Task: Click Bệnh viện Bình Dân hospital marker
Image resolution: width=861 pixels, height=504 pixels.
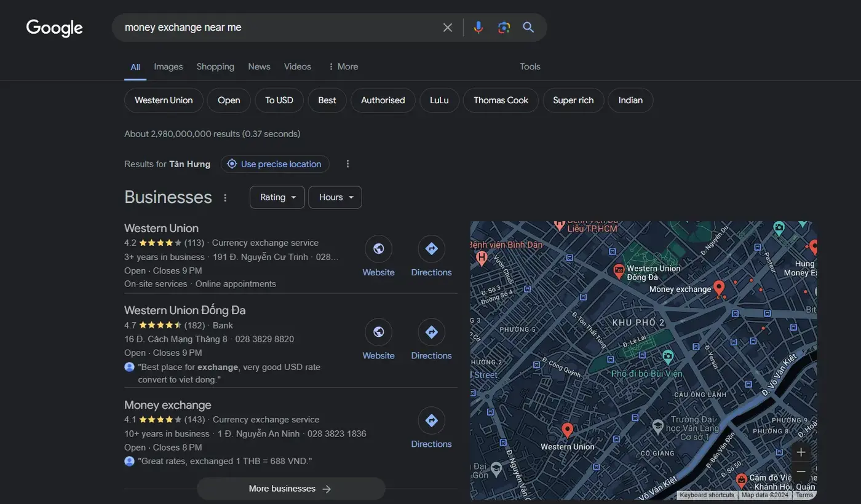Action: (482, 257)
